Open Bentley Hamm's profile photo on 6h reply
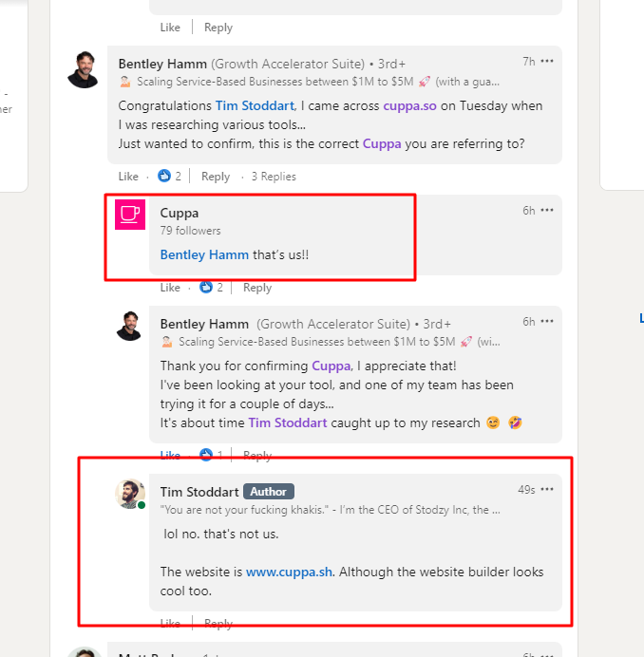This screenshot has height=657, width=644. (x=129, y=326)
